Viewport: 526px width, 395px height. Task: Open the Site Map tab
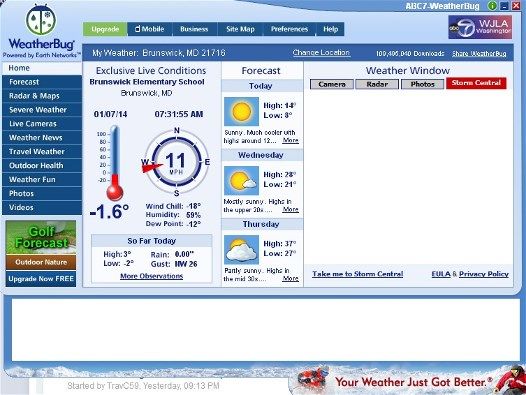click(240, 29)
